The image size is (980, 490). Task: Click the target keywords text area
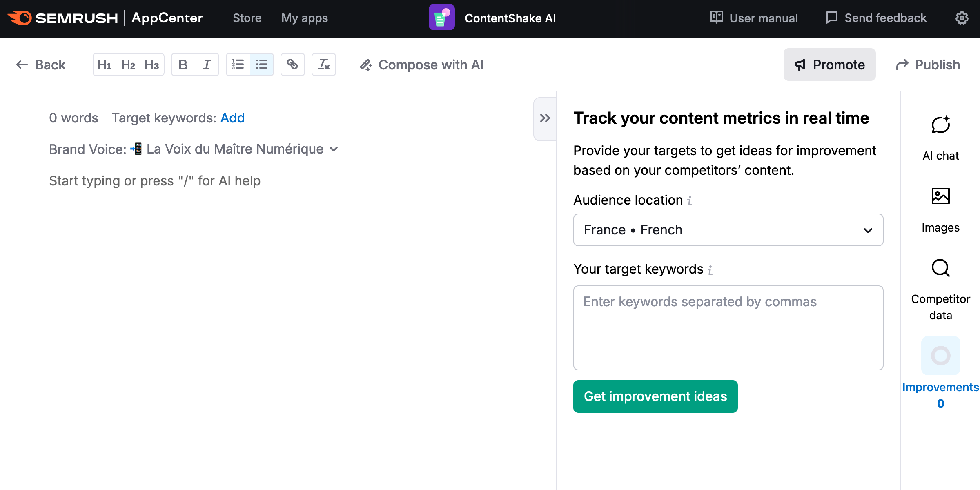[728, 328]
